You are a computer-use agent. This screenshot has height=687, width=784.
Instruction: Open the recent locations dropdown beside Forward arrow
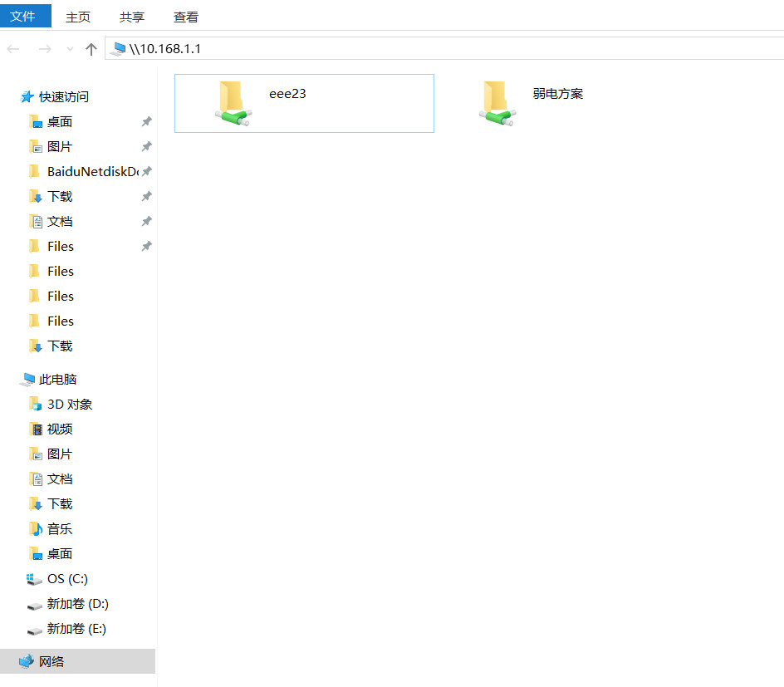(x=68, y=48)
